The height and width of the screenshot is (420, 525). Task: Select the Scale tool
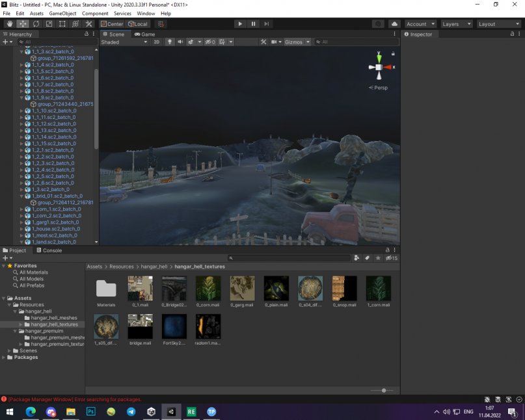49,24
